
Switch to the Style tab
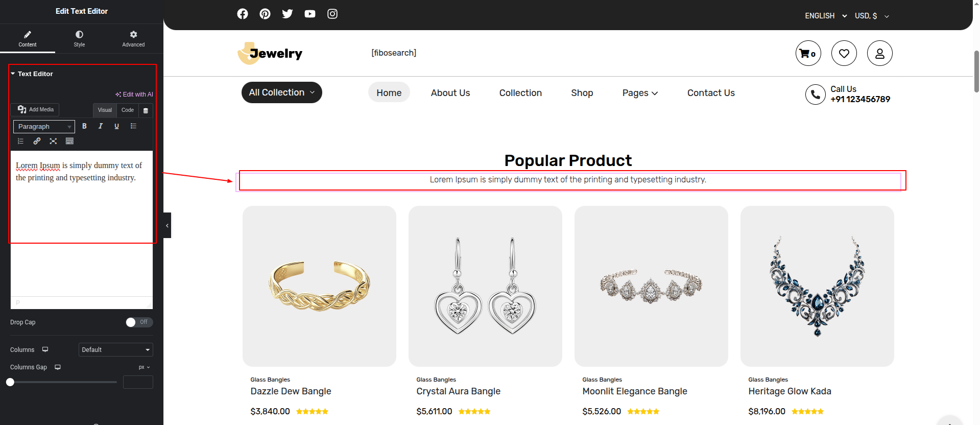coord(79,38)
